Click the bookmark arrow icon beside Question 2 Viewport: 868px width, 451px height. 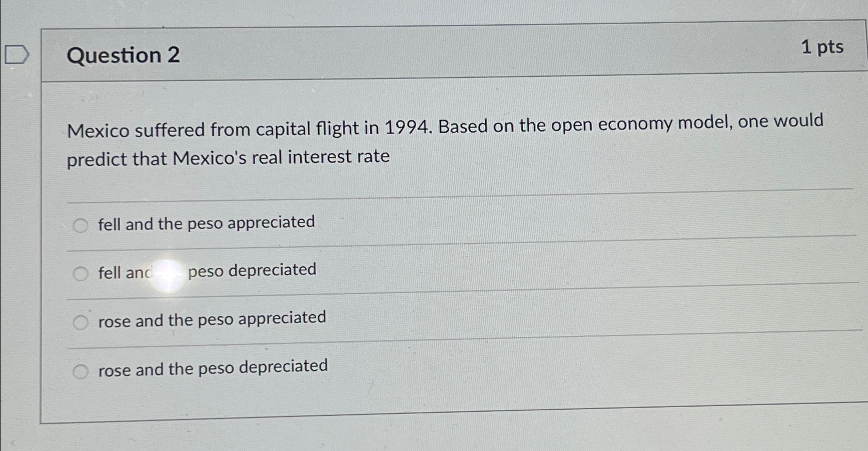pyautogui.click(x=17, y=55)
